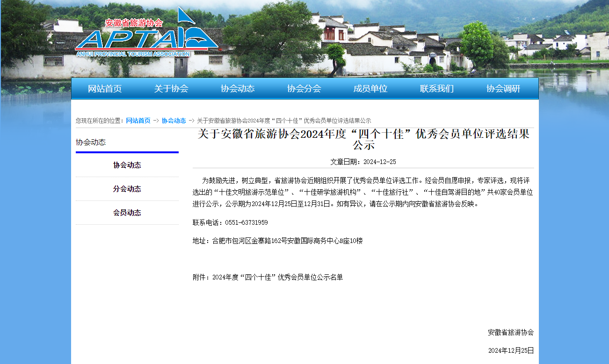The height and width of the screenshot is (364, 609).
Task: Click the 文章日期 2024-12-25 line
Action: coord(363,162)
